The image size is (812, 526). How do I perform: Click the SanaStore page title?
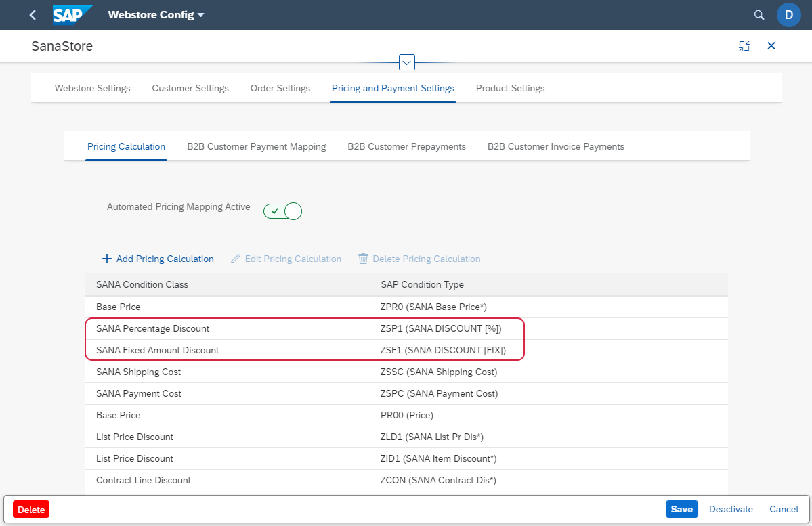62,46
